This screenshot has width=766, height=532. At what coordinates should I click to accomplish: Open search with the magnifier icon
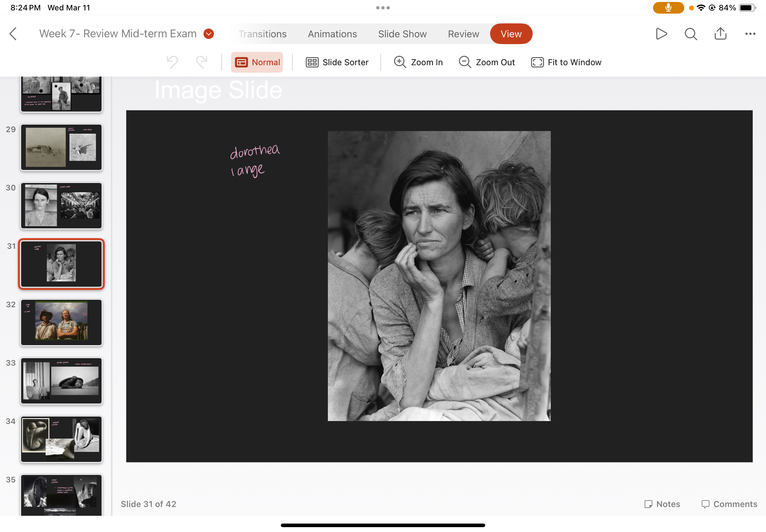point(691,34)
